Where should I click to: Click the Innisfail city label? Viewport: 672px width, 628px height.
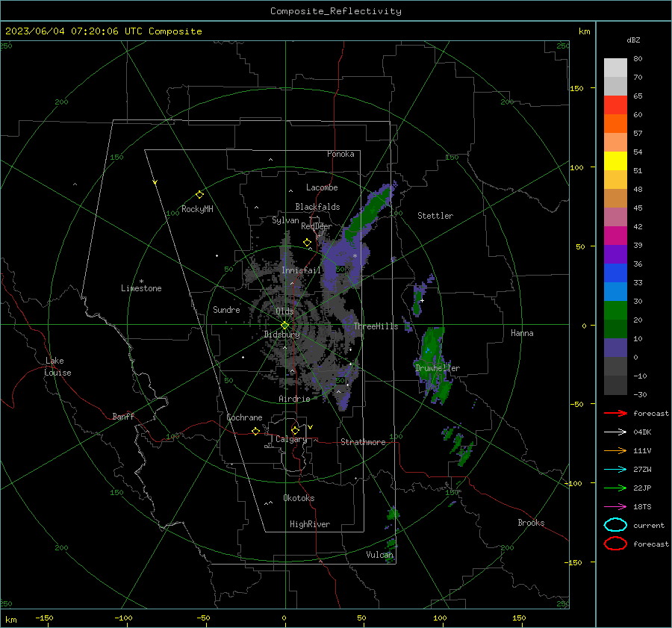302,270
